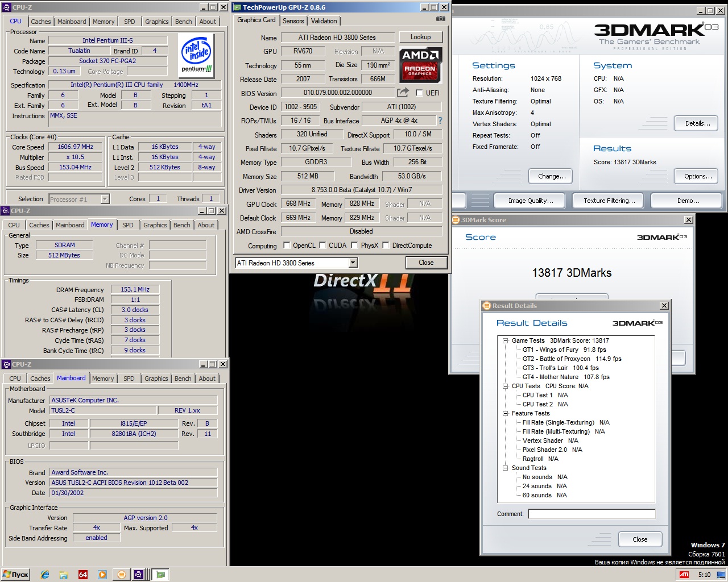Launch Internet Explorer from the taskbar
The image size is (728, 582).
tap(45, 575)
